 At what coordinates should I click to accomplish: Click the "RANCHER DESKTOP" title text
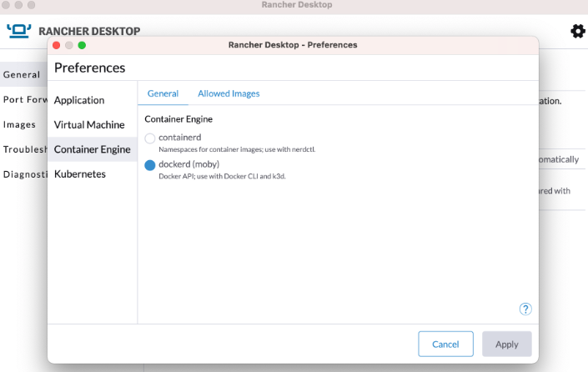coord(89,31)
